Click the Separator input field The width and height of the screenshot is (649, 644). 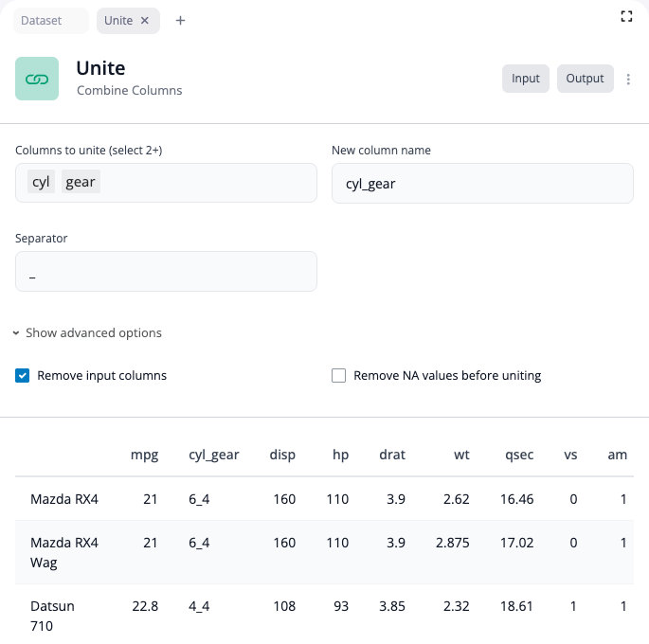[166, 272]
